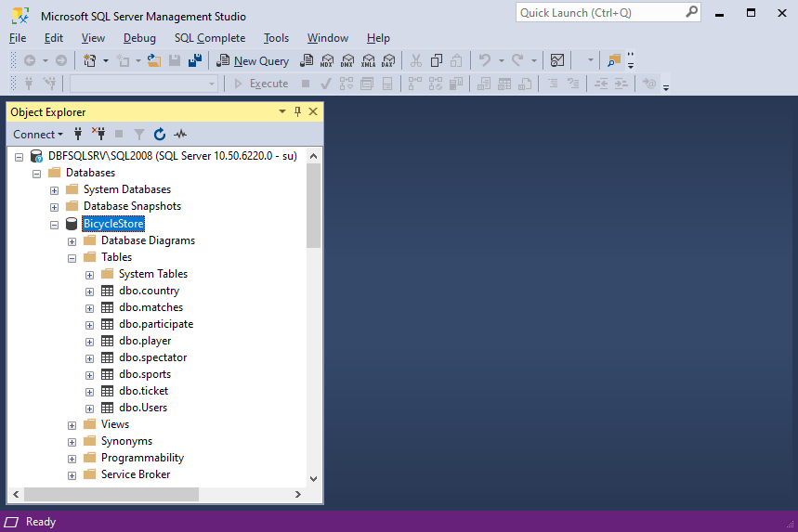Viewport: 798px width, 532px height.
Task: Select the dbo.Users table
Action: click(x=143, y=408)
